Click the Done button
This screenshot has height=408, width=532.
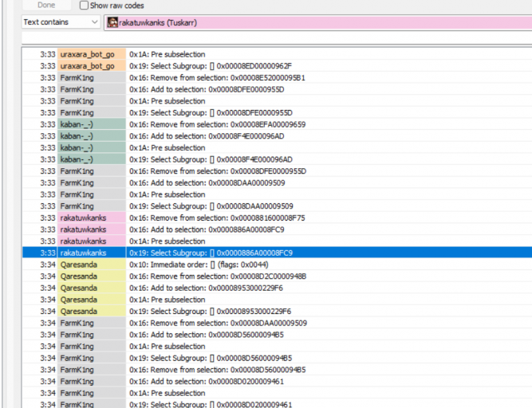tap(46, 5)
